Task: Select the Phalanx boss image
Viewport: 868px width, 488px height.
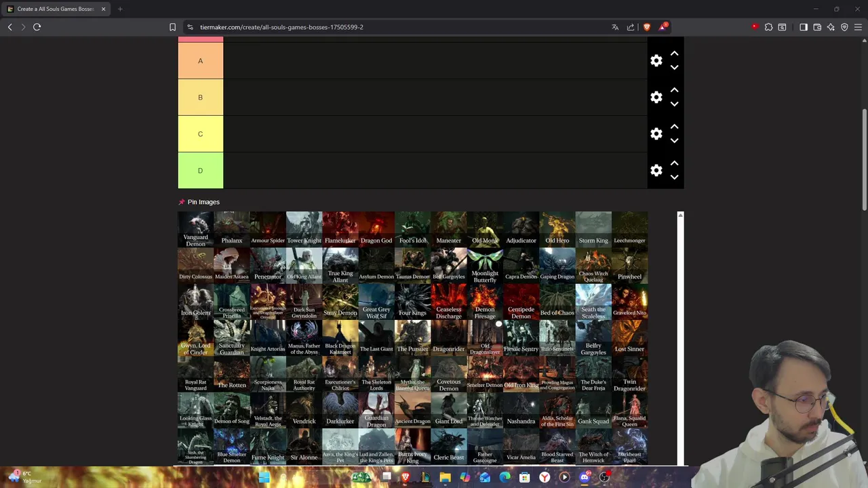Action: click(231, 229)
